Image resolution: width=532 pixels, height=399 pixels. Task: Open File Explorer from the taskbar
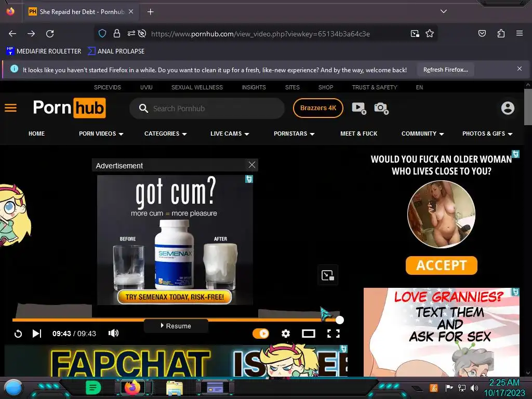coord(175,388)
